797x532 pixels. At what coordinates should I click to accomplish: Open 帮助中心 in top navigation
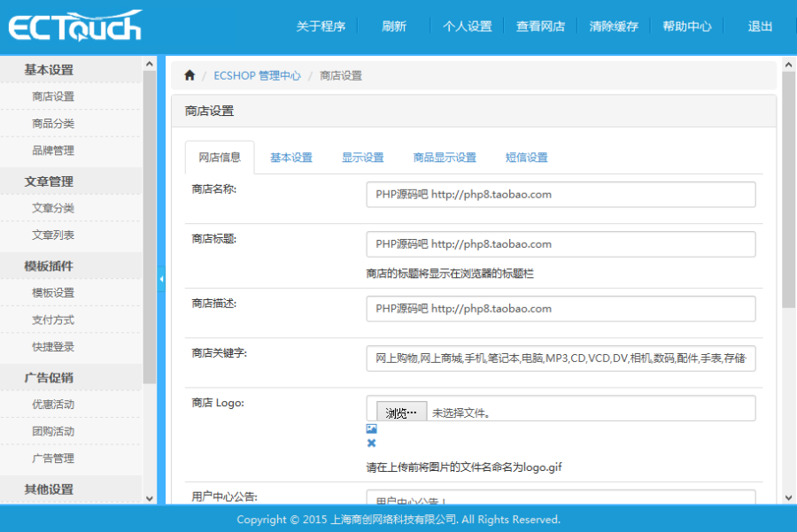coord(686,27)
